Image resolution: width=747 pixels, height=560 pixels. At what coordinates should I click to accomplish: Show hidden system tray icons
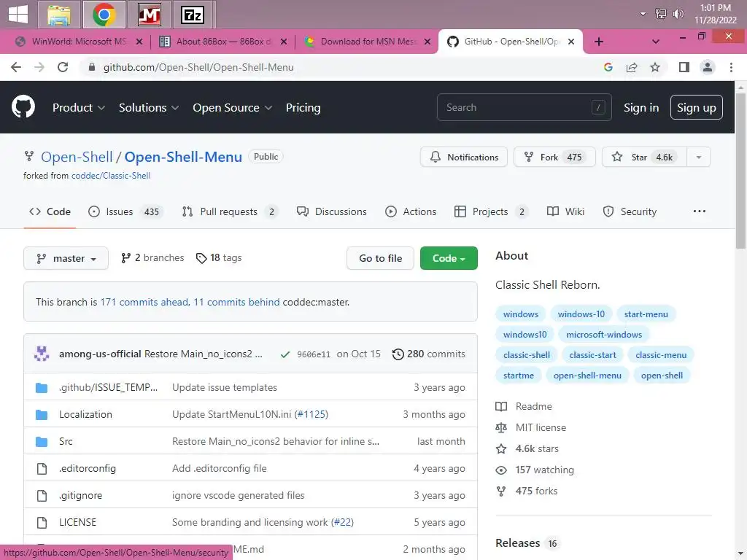pos(643,14)
